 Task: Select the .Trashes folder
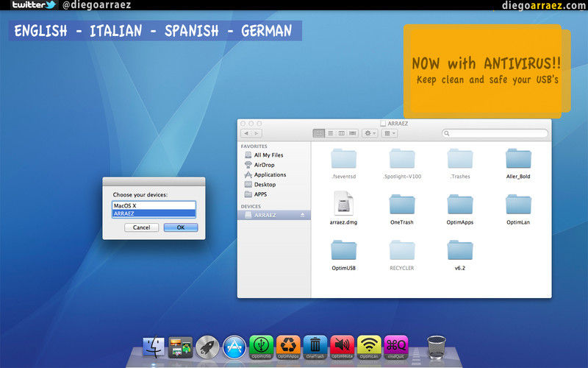[x=460, y=163]
